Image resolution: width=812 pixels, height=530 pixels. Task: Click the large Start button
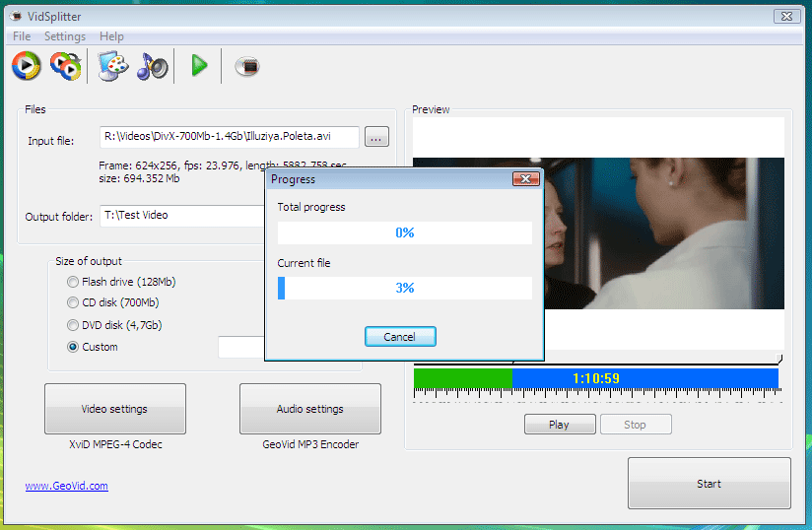click(x=709, y=484)
